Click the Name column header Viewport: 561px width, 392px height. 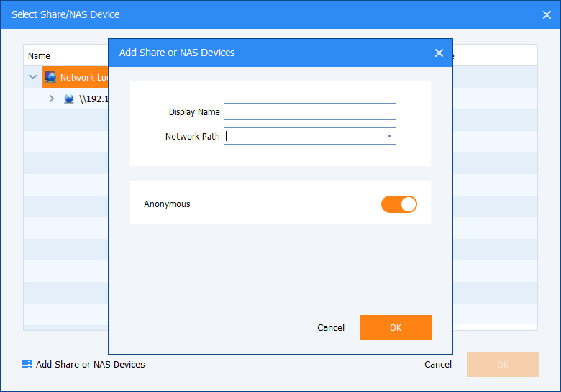[x=40, y=55]
